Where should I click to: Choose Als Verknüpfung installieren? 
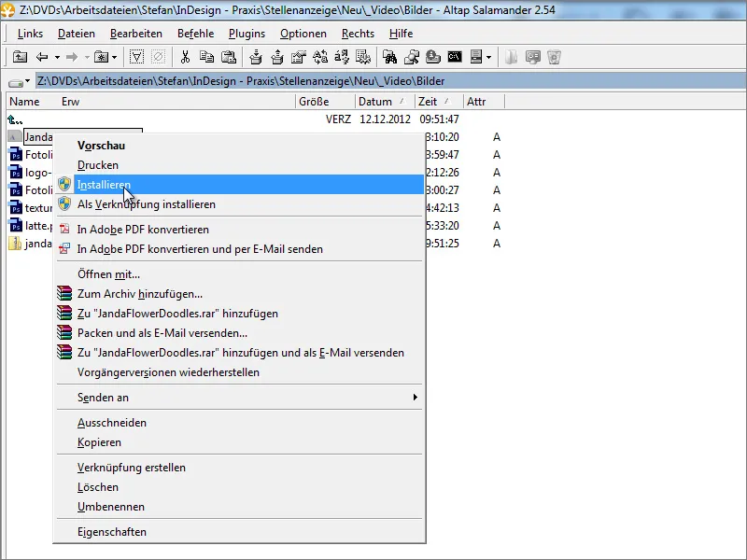point(239,204)
